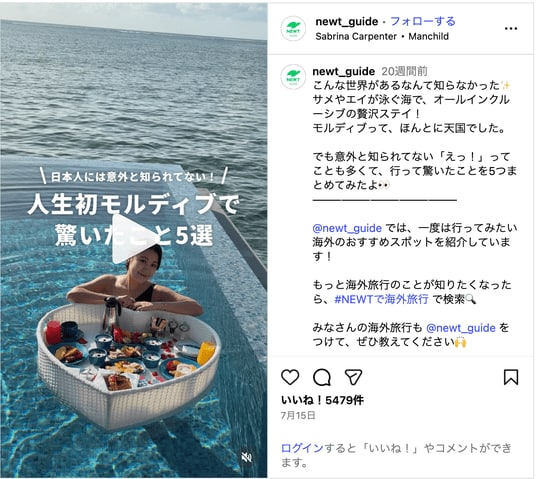Open the #NEWTで海外旅行 hashtag
536x479 pixels.
pyautogui.click(x=381, y=300)
